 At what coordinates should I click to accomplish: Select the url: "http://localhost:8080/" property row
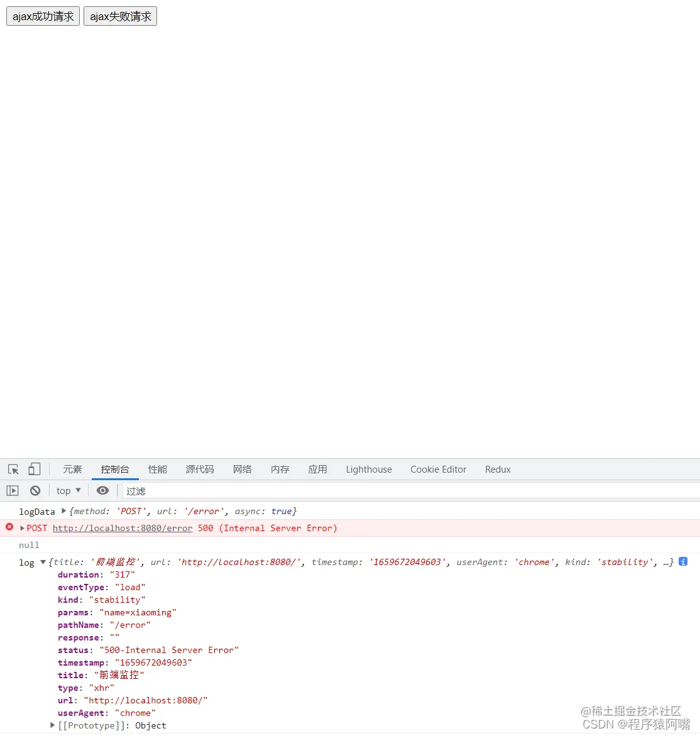(133, 701)
